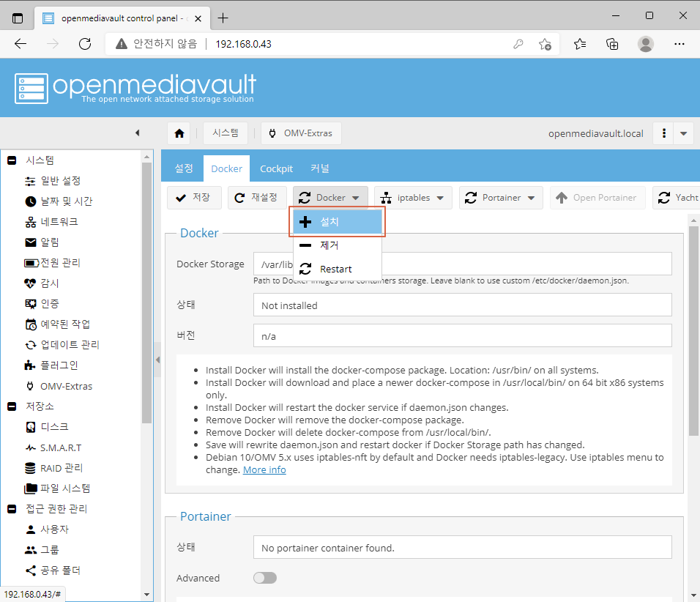Open the user menu dropdown arrow
Screen dimensions: 700x602
point(683,133)
